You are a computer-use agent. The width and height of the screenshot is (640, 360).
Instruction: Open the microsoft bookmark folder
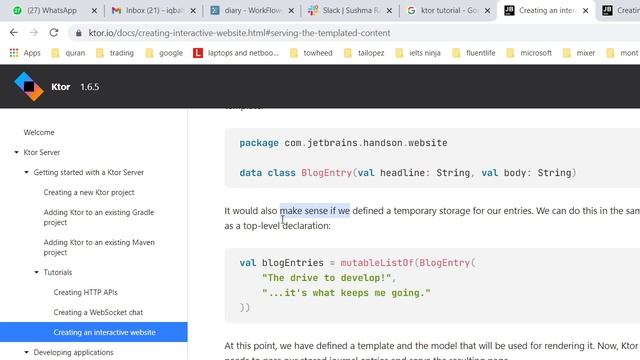tap(529, 53)
